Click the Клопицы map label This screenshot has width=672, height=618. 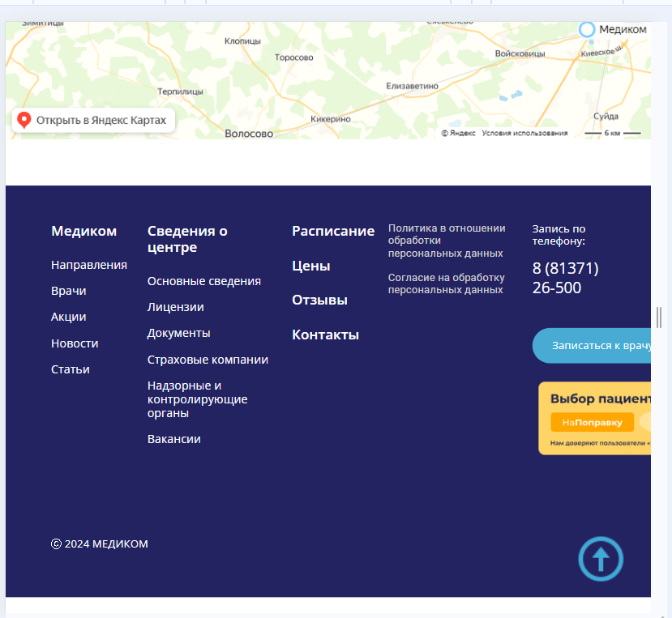[x=242, y=41]
